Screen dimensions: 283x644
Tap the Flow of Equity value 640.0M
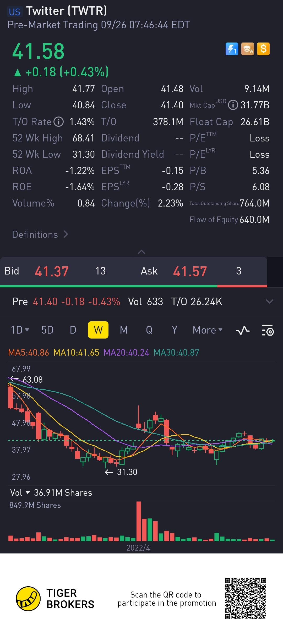[254, 219]
